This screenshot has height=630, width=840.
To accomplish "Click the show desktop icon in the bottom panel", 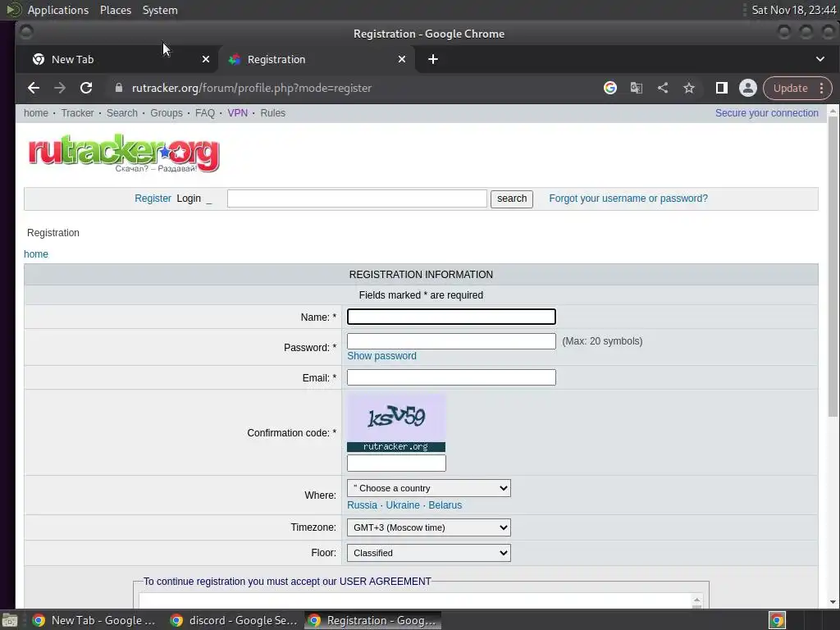I will pyautogui.click(x=10, y=620).
